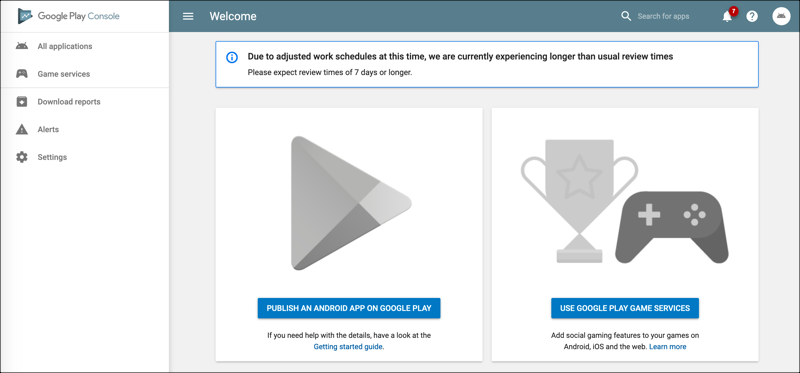The height and width of the screenshot is (373, 800).
Task: Click the download box icon beside Download reports
Action: click(x=21, y=102)
